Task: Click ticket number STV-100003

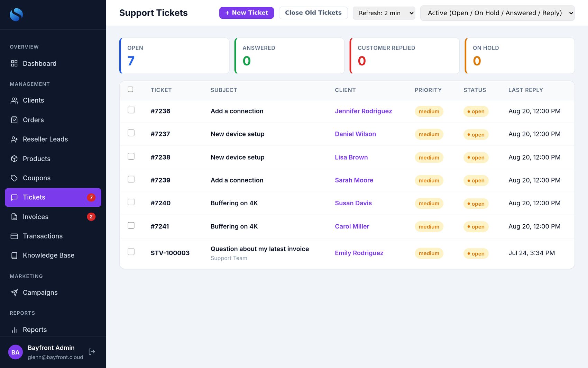Action: pyautogui.click(x=170, y=253)
